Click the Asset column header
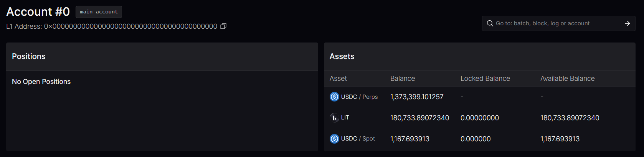 338,78
